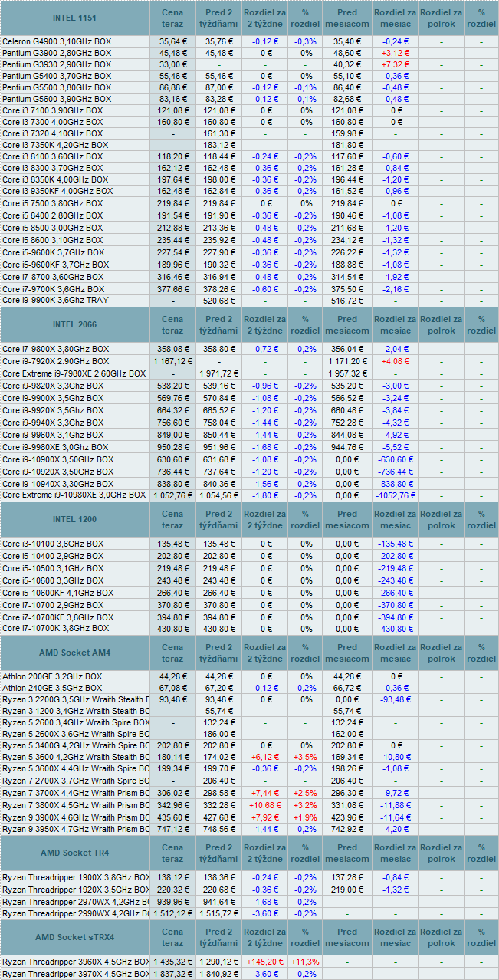Click the 35,64 € current price cell
Image resolution: width=499 pixels, height=980 pixels.
173,41
